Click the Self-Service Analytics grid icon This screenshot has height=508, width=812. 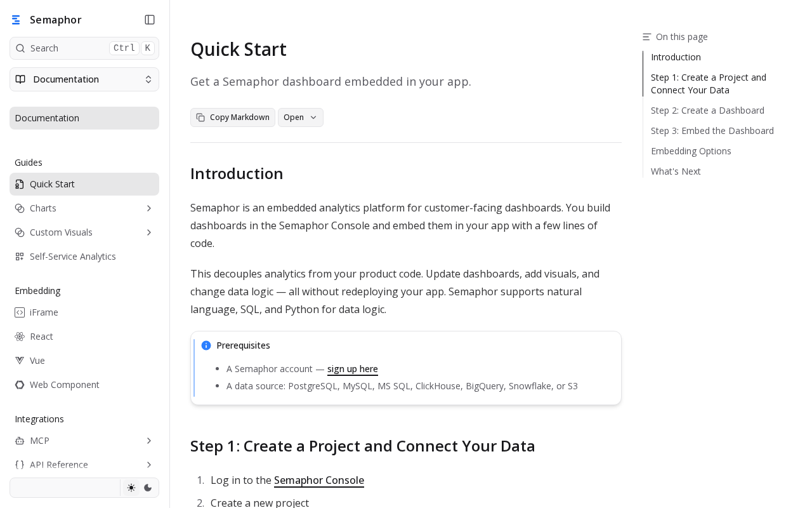20,257
